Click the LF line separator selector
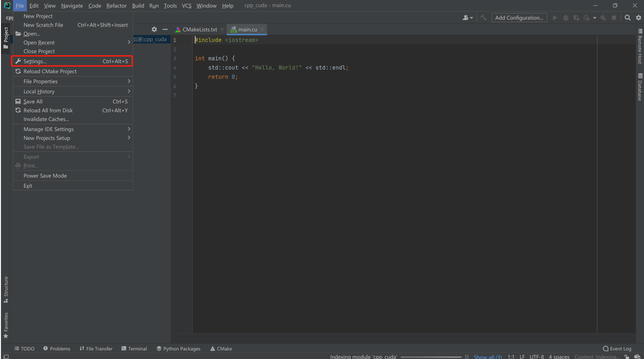This screenshot has width=644, height=359. point(522,357)
